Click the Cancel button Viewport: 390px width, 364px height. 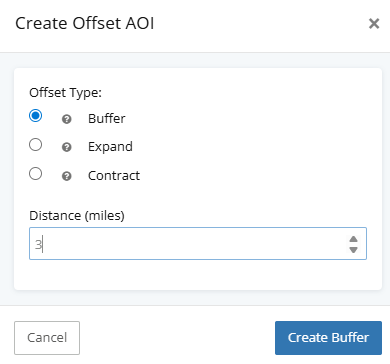[x=47, y=338]
